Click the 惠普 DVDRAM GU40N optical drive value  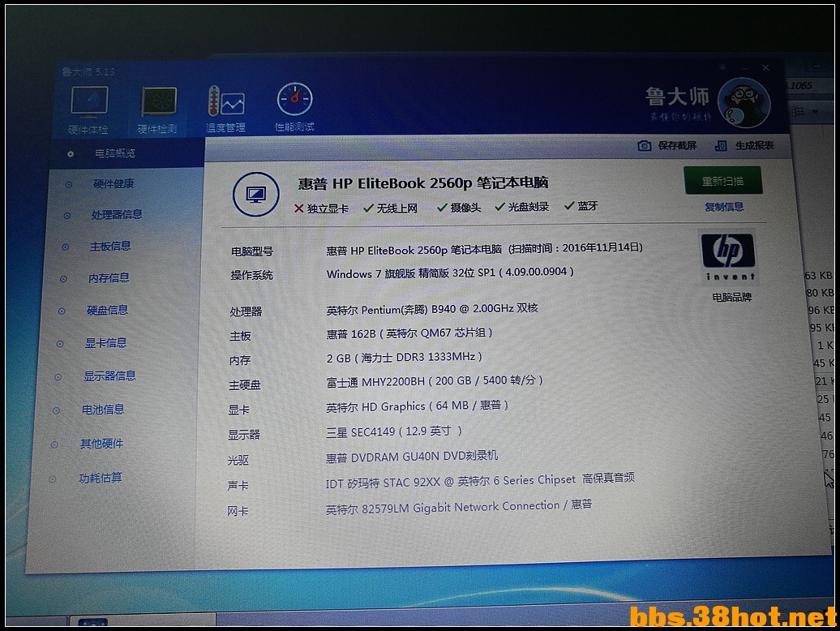(412, 457)
